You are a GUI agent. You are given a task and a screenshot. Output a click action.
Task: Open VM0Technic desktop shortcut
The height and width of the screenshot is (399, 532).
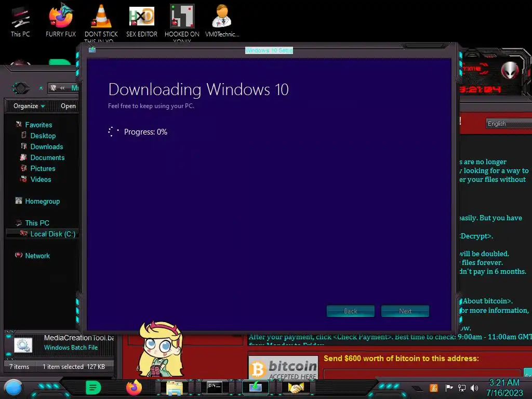(222, 20)
